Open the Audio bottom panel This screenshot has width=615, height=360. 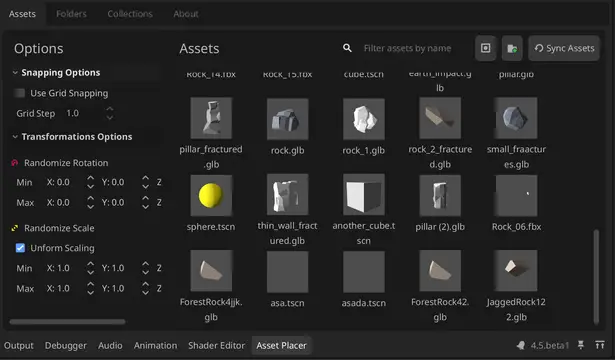click(110, 345)
